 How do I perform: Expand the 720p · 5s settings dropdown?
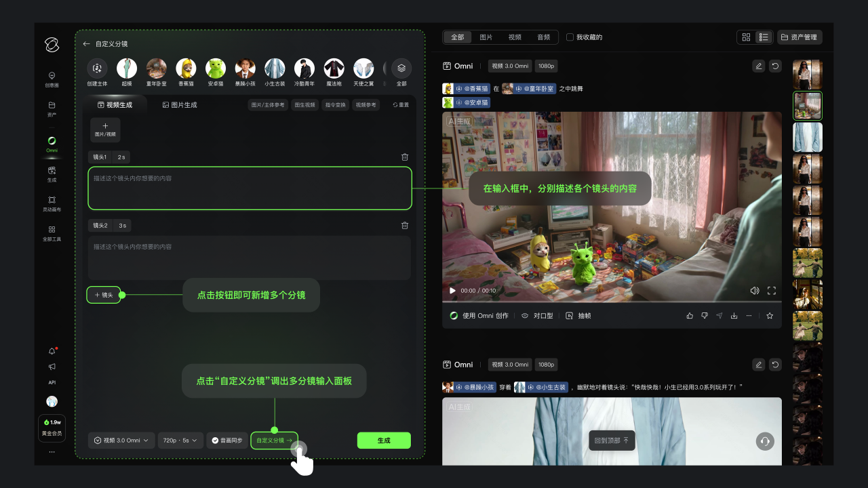click(x=180, y=441)
